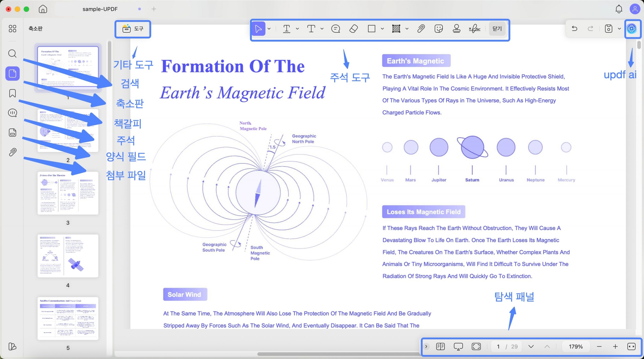Switch to the sample-UPDF tab
Viewport: 644px width, 359px height.
[100, 9]
